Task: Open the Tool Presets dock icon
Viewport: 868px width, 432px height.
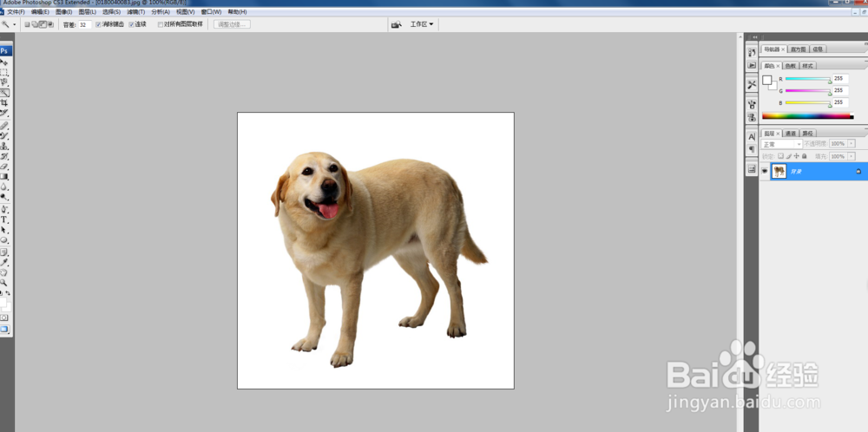Action: 752,84
